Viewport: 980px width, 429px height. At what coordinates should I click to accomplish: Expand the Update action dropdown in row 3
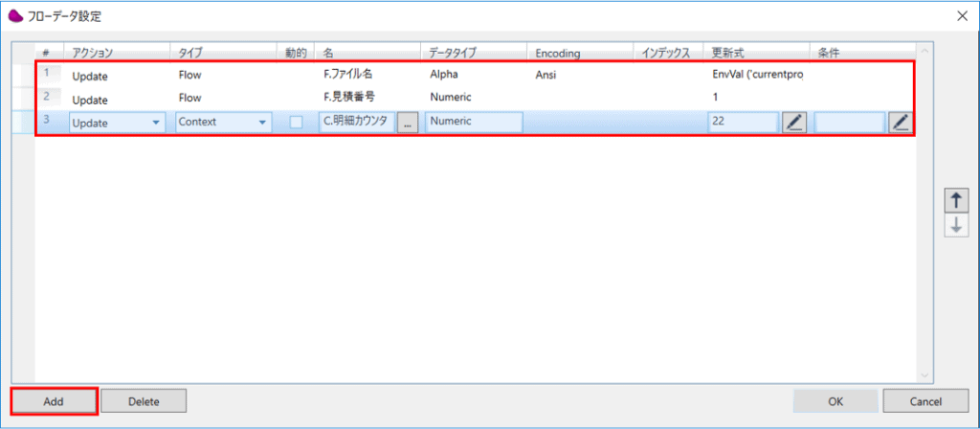[x=156, y=123]
